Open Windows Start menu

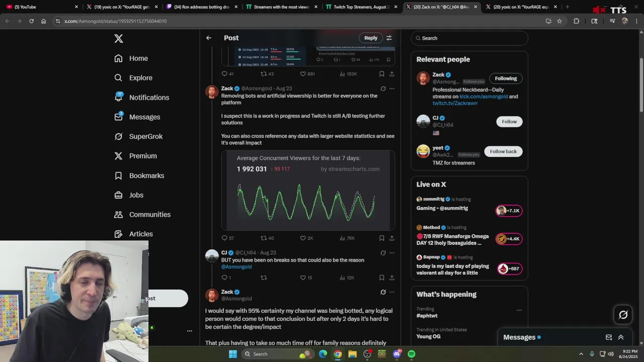click(232, 354)
